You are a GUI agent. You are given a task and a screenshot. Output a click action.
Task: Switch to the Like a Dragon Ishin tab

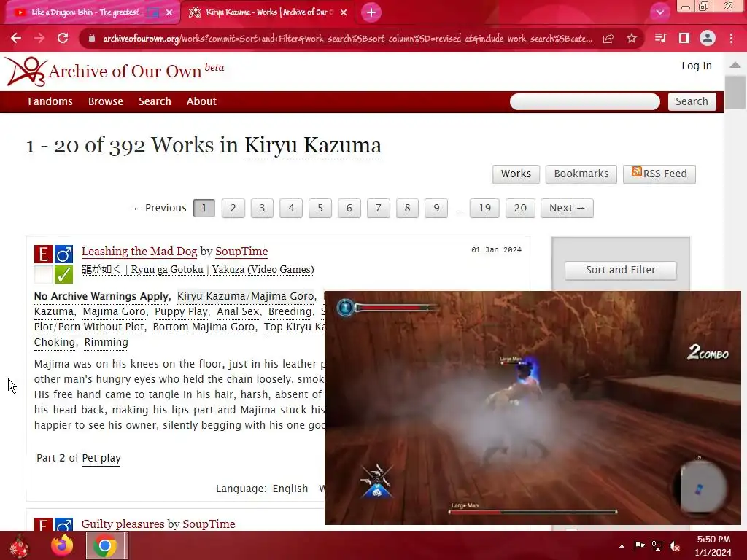point(86,12)
